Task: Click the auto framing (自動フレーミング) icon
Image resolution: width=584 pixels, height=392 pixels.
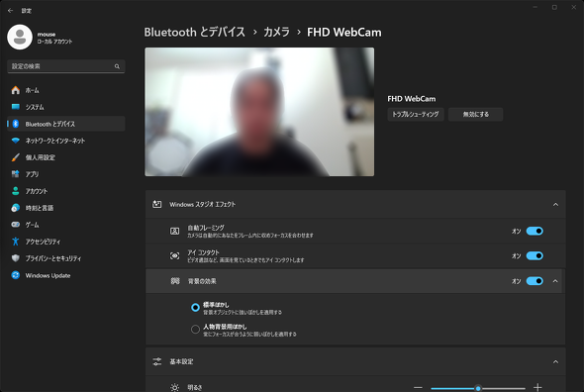Action: (174, 231)
